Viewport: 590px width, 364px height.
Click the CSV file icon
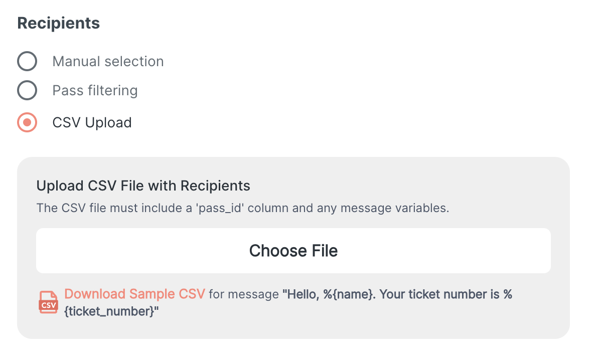click(x=49, y=302)
